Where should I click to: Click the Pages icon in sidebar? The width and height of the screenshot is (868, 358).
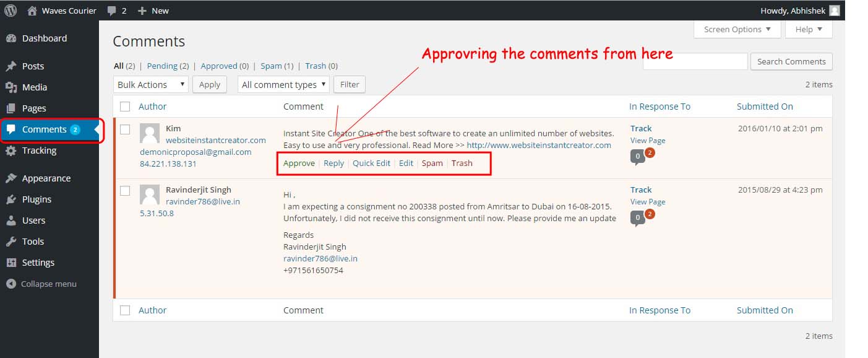click(11, 108)
